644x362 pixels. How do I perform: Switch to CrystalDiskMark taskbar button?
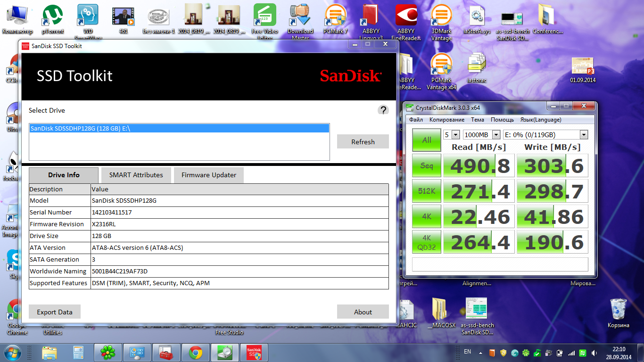(225, 353)
